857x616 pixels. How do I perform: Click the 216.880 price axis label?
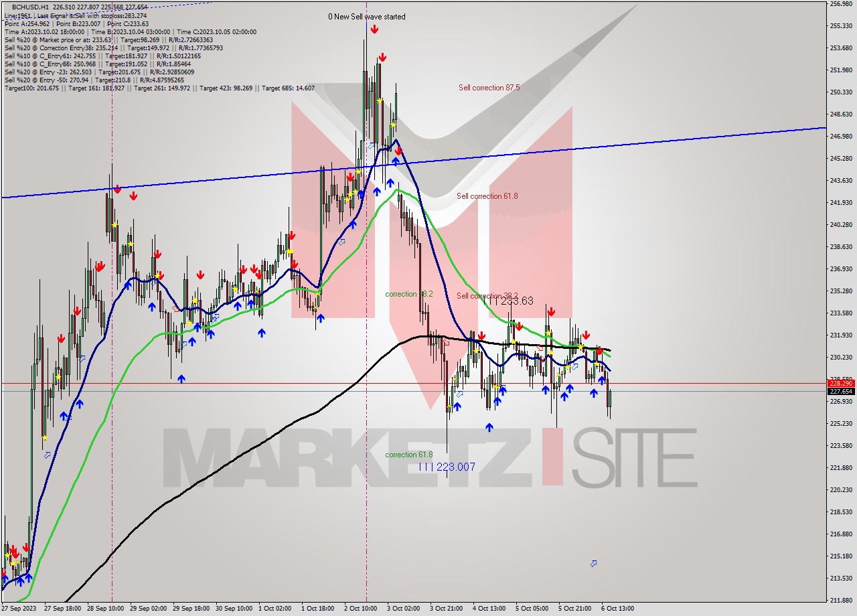pos(841,534)
